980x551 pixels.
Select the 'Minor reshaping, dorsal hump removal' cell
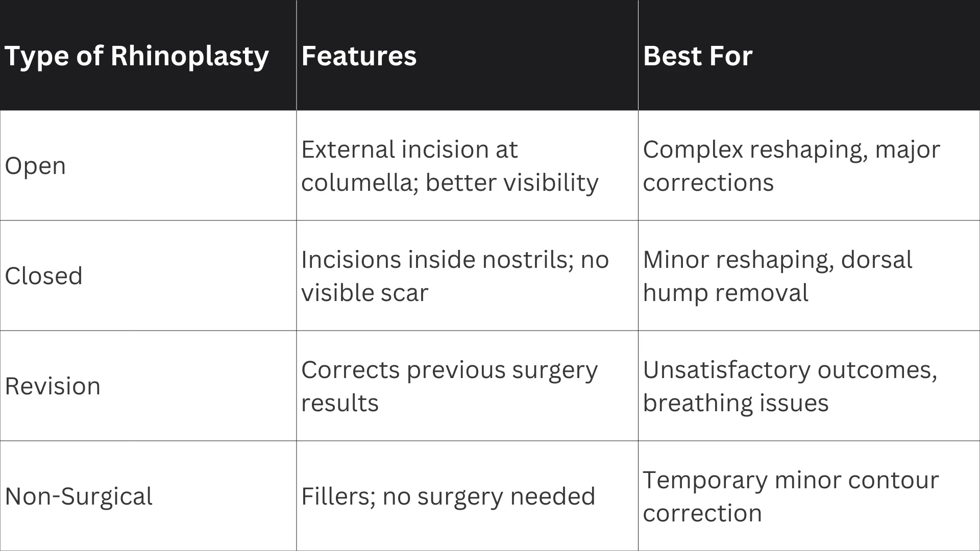777,276
